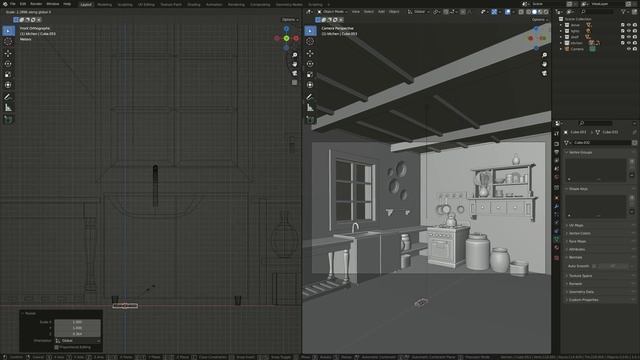Select the Move tool in the camera viewport

click(310, 53)
